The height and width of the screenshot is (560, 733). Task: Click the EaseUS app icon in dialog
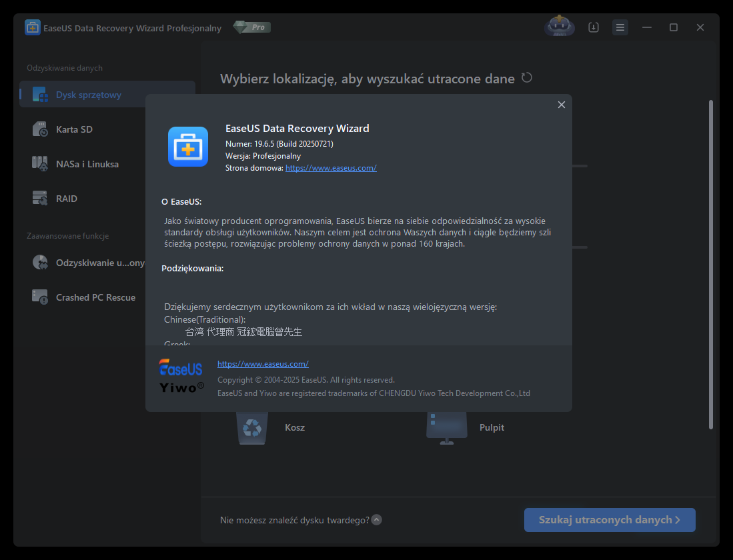[x=188, y=146]
